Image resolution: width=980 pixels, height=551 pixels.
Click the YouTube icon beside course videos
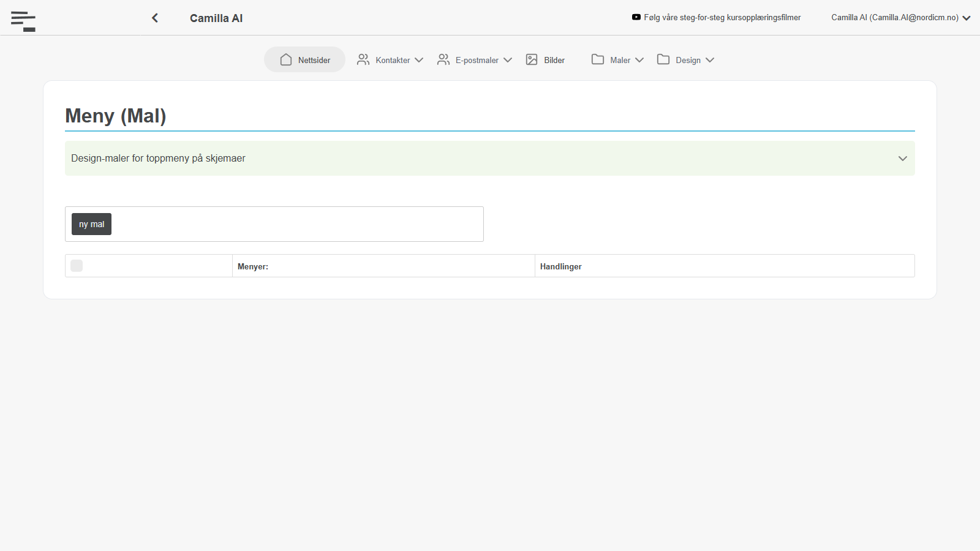(x=636, y=17)
